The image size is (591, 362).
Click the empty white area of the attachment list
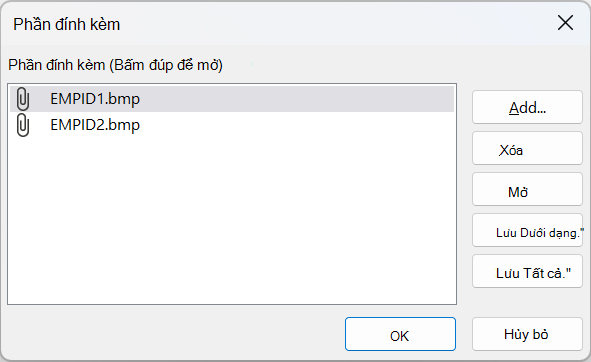[x=232, y=221]
